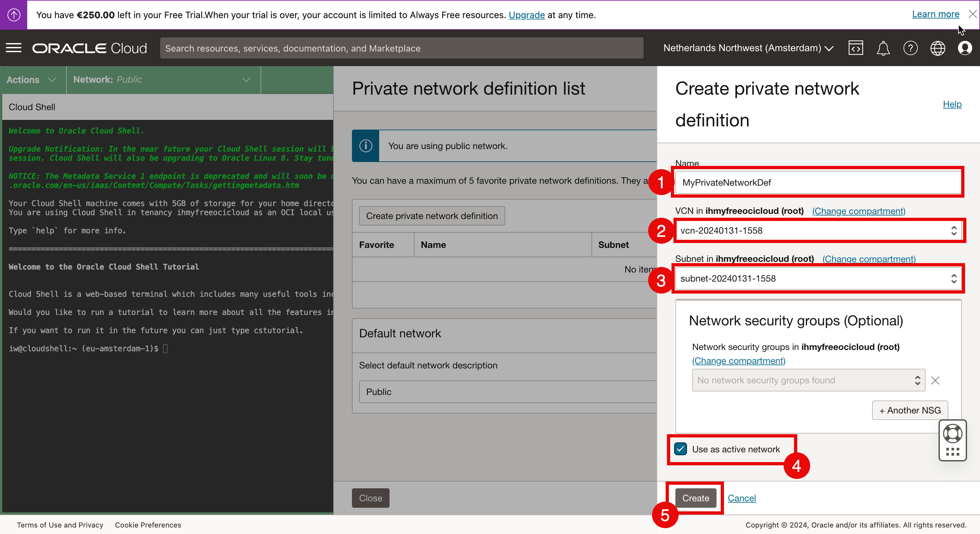This screenshot has width=980, height=534.
Task: Open the language globe icon
Action: click(938, 48)
